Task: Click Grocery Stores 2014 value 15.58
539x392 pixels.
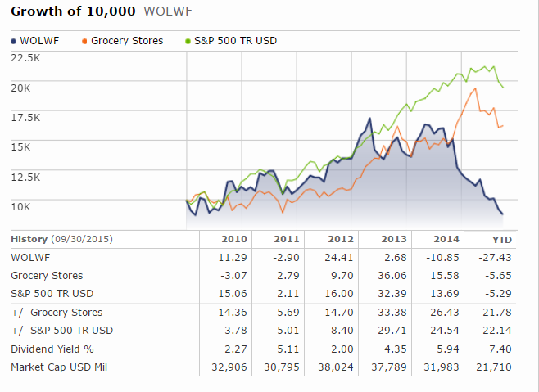Action: (445, 276)
